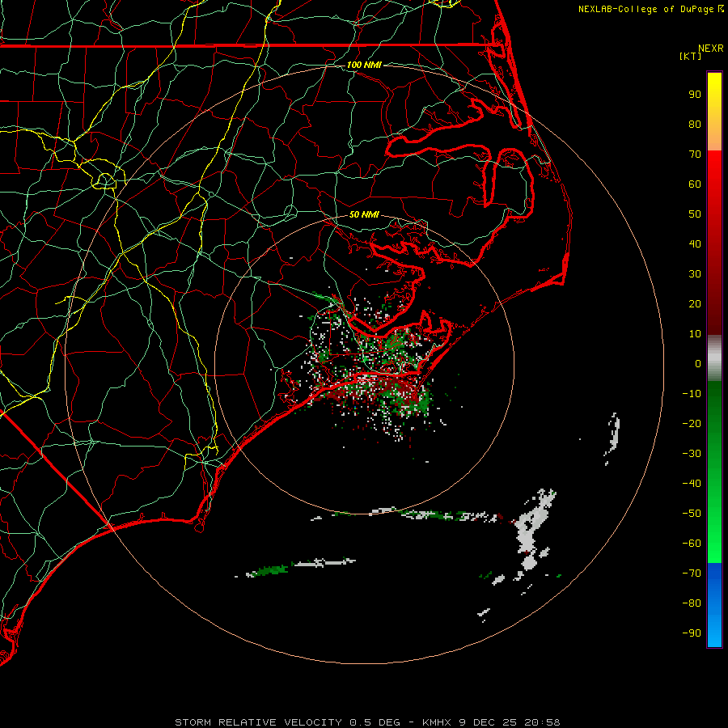Click the 100 NMI range ring label

point(364,65)
